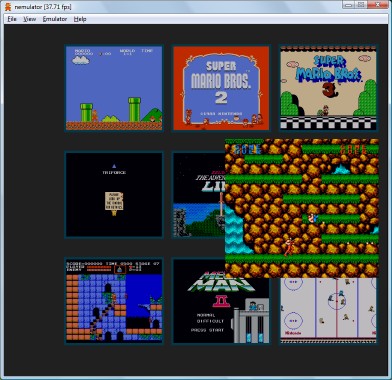Image resolution: width=392 pixels, height=380 pixels.
Task: Select the Super Mario Bros. 2 thumbnail
Action: [x=221, y=88]
